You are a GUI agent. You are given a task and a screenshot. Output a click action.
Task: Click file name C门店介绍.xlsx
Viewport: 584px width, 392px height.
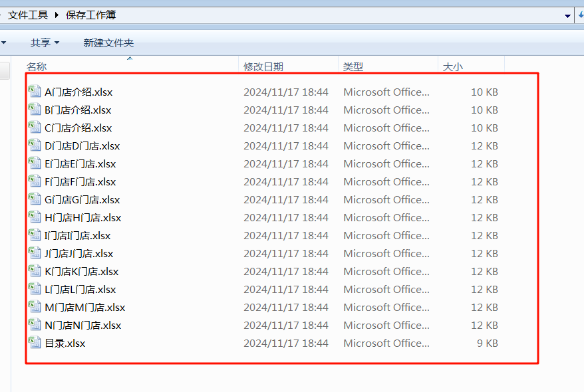coord(78,128)
